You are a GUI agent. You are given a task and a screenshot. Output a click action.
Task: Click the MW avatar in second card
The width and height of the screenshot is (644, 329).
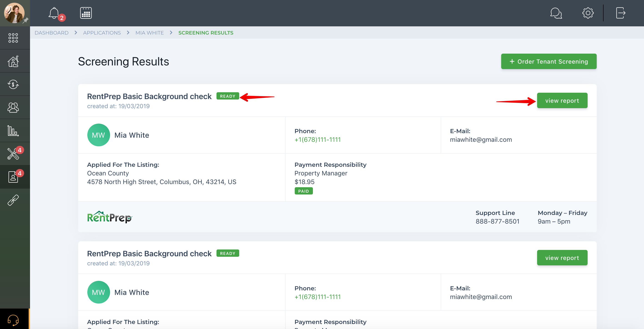pyautogui.click(x=98, y=292)
